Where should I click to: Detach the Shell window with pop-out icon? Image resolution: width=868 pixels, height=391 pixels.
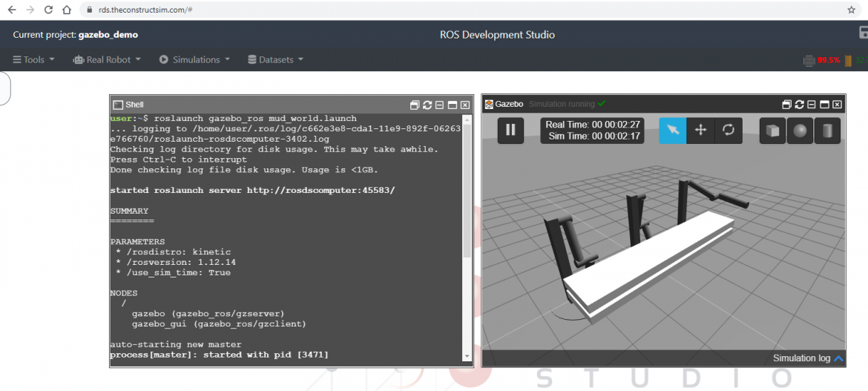[415, 105]
